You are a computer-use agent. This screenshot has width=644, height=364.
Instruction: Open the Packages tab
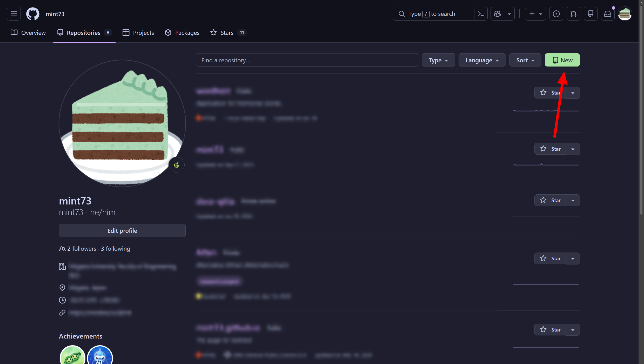(182, 33)
